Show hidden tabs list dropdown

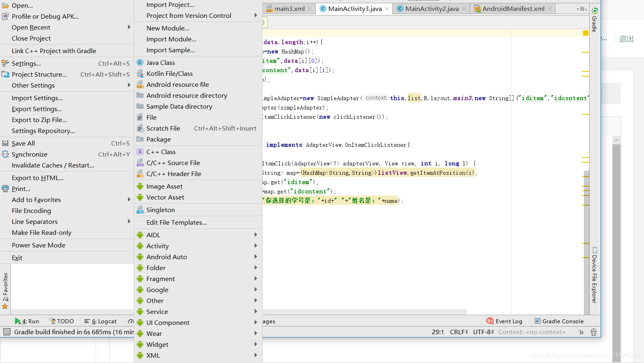582,9
